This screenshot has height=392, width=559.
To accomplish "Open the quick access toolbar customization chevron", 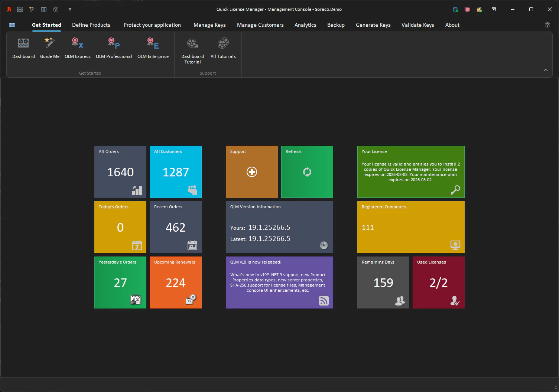I will [x=69, y=9].
